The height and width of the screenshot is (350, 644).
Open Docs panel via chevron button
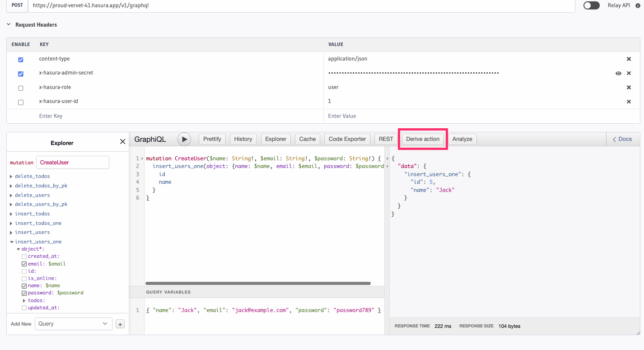pos(622,139)
